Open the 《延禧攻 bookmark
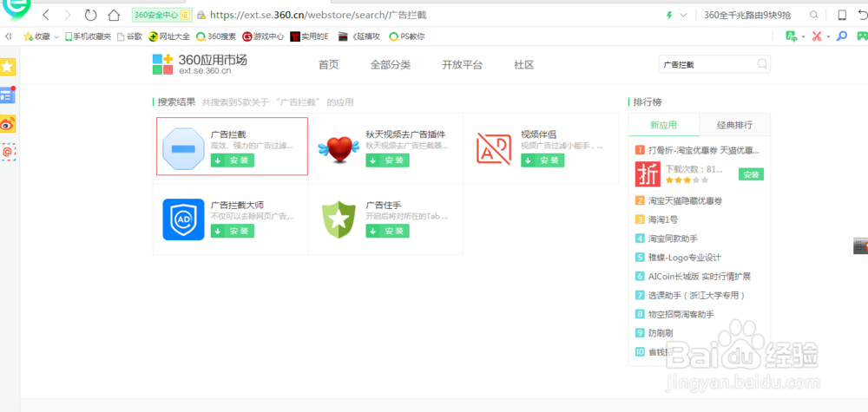The image size is (868, 412). (x=358, y=36)
